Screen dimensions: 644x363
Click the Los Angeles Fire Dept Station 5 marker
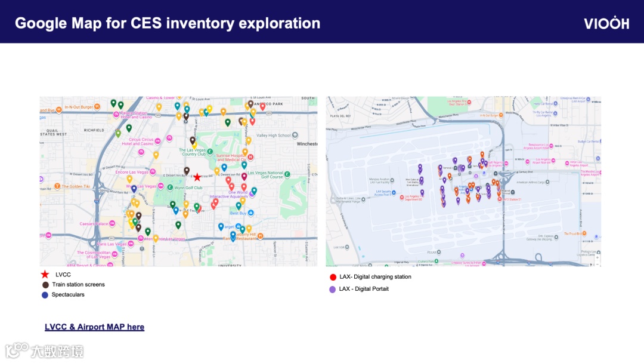469,102
